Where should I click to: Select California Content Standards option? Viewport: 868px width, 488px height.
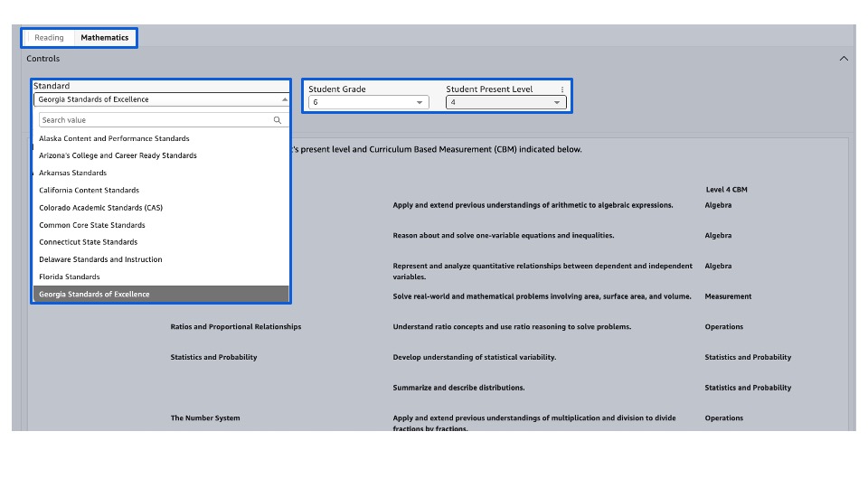(x=89, y=191)
